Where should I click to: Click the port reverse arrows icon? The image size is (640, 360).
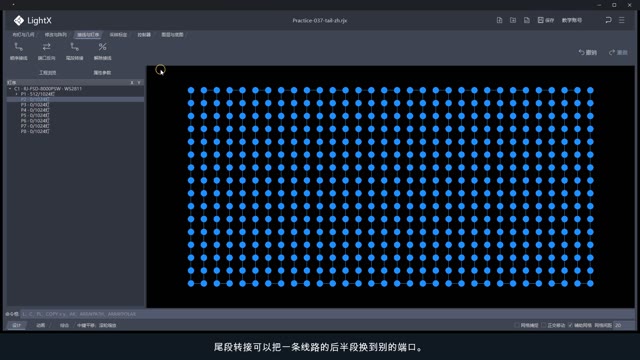pos(47,47)
